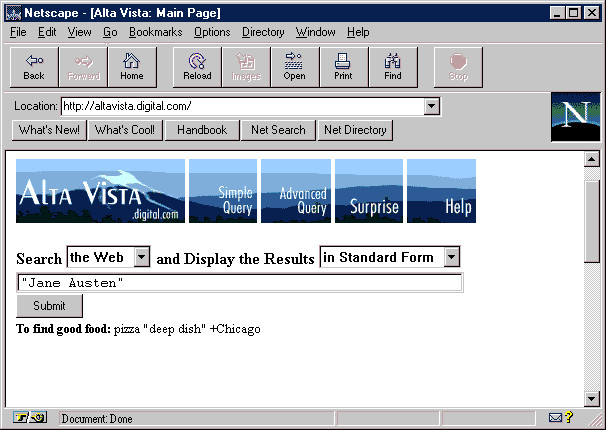Click the Advanced Query banner link
The width and height of the screenshot is (606, 430).
click(x=296, y=191)
